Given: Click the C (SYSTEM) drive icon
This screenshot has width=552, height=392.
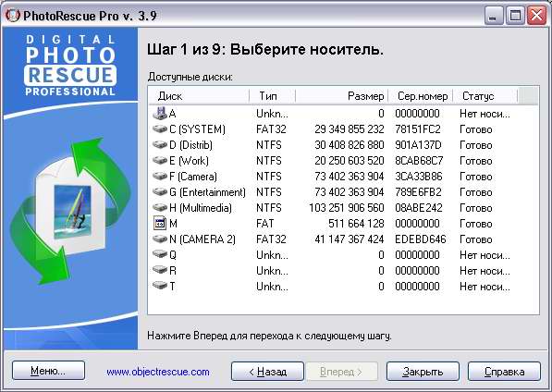Looking at the screenshot, I should click(x=160, y=129).
